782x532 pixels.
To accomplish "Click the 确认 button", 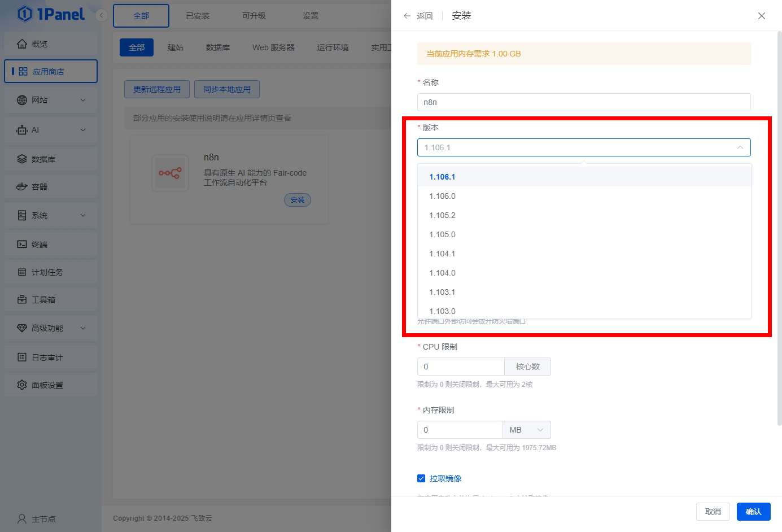I will (754, 512).
